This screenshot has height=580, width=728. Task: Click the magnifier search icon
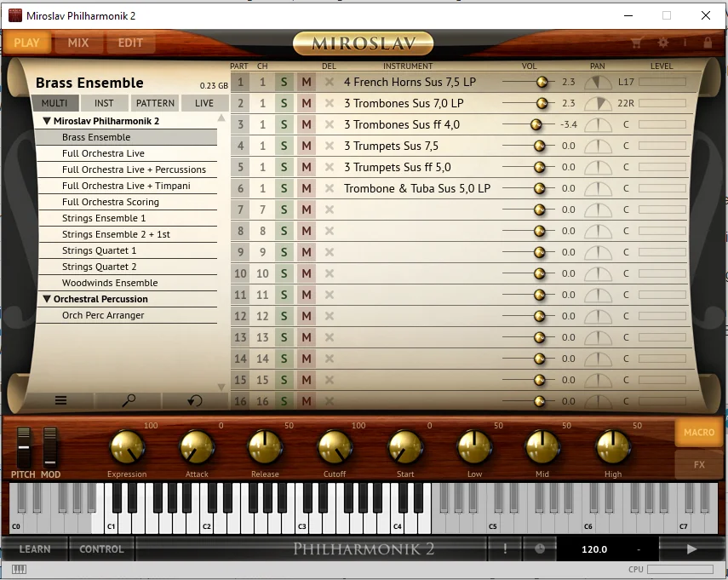(x=128, y=400)
